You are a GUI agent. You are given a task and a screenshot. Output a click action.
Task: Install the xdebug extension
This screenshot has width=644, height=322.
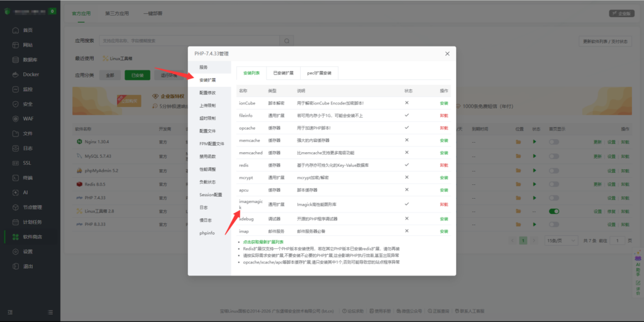444,219
